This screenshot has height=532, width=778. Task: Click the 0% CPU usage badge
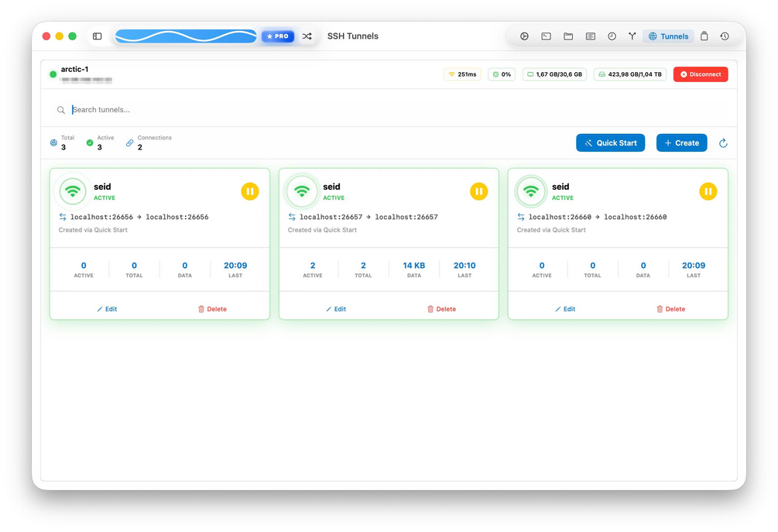pyautogui.click(x=502, y=74)
